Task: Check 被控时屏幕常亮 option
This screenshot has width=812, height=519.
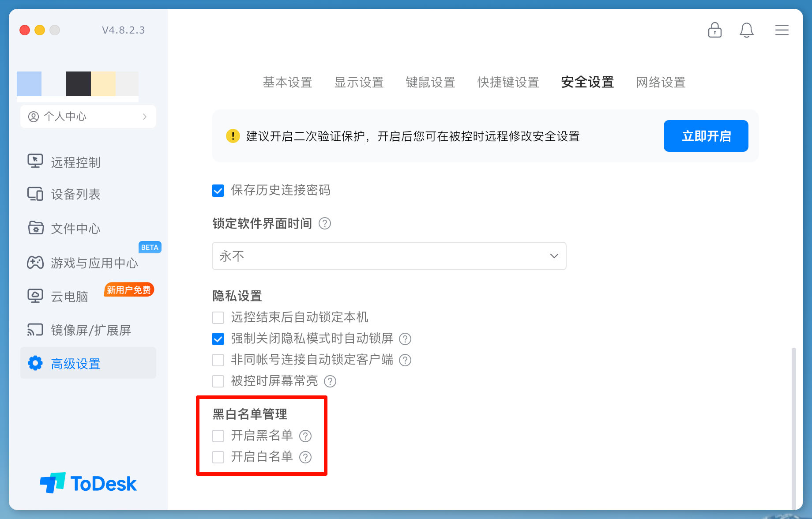Action: (218, 381)
